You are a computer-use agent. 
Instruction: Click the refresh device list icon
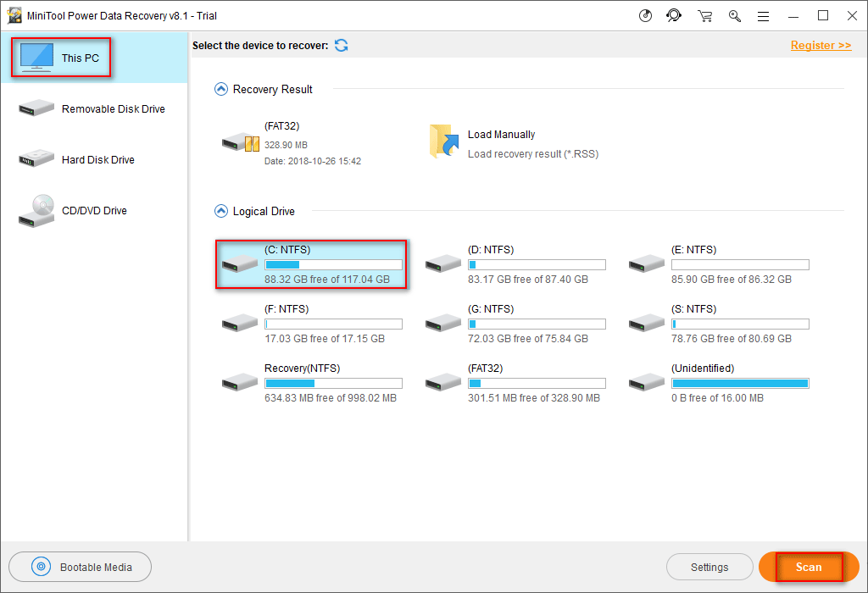[342, 46]
